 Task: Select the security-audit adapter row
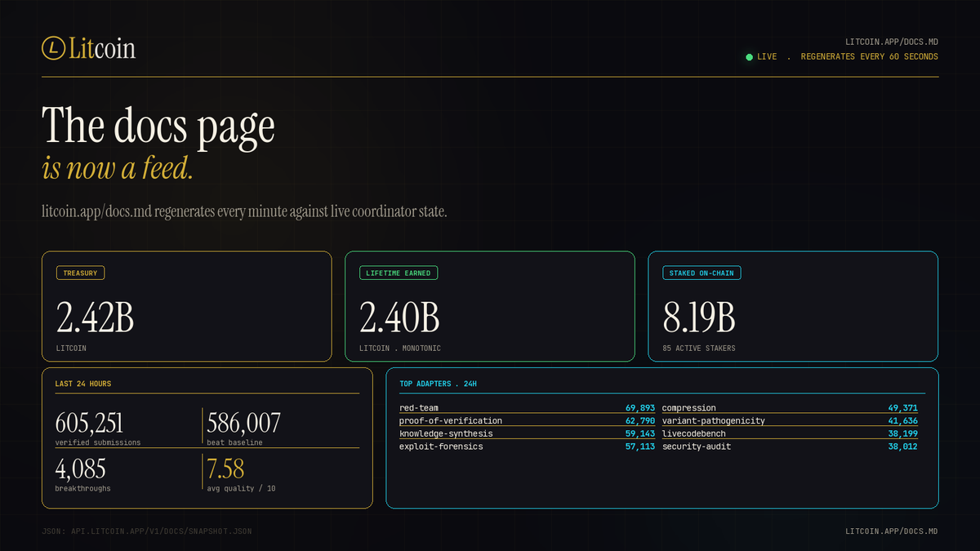790,447
